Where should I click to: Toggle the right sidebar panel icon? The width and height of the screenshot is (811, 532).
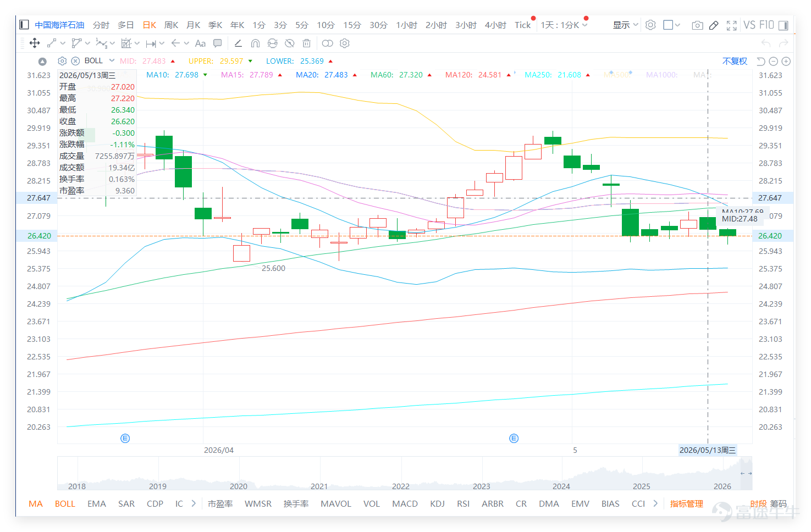[x=783, y=25]
